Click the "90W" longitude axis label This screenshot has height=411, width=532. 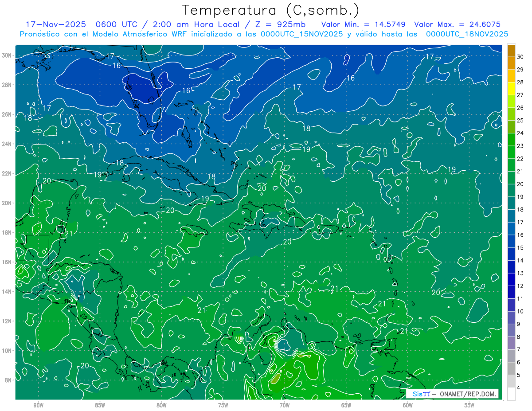(x=39, y=405)
